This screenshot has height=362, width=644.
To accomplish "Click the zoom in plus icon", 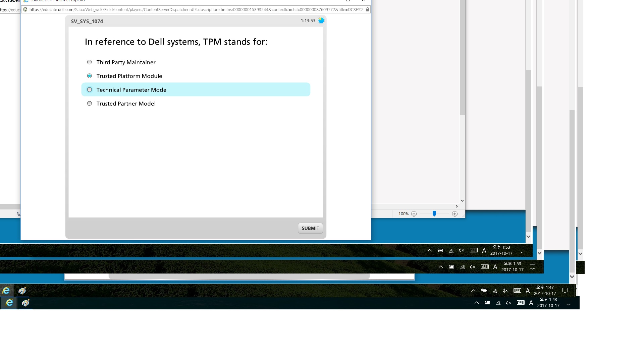I will 454,214.
